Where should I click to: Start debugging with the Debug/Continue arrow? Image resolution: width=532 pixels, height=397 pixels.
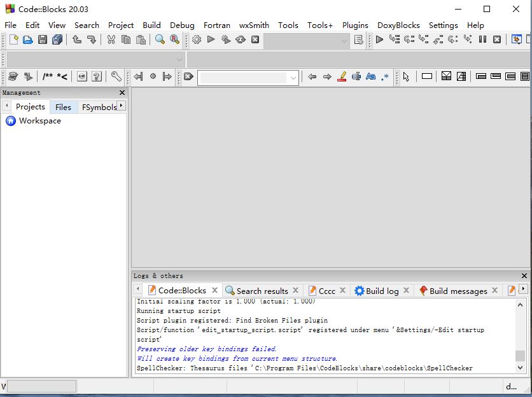(x=380, y=39)
